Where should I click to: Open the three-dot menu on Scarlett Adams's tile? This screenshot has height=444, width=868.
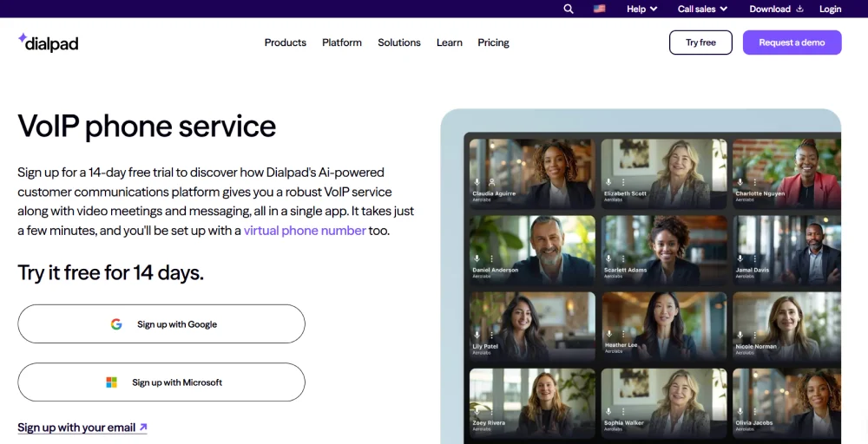coord(623,258)
